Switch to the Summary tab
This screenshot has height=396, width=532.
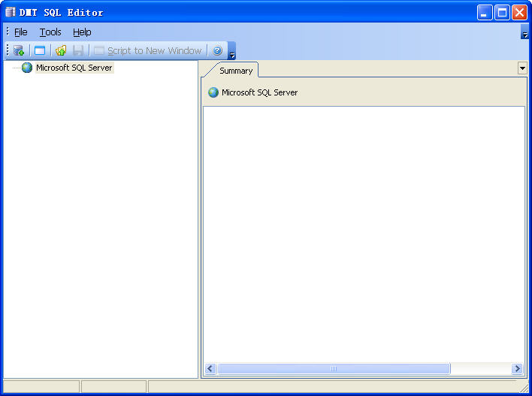point(235,71)
